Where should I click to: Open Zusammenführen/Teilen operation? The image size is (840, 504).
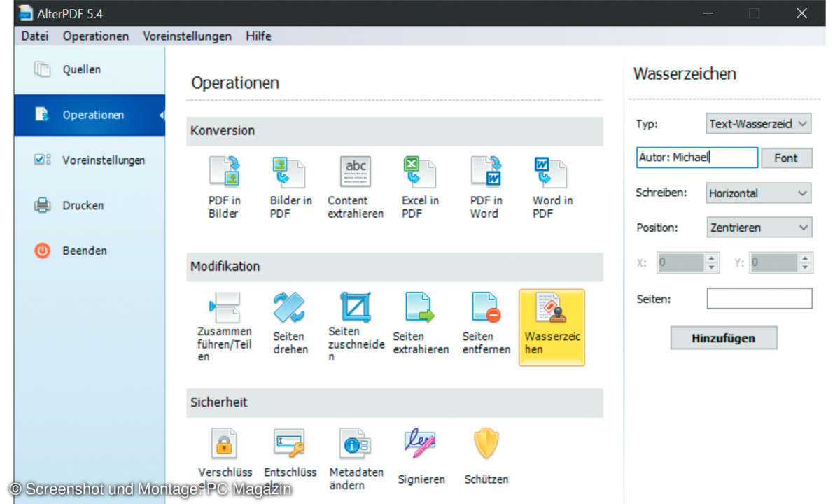pos(224,326)
